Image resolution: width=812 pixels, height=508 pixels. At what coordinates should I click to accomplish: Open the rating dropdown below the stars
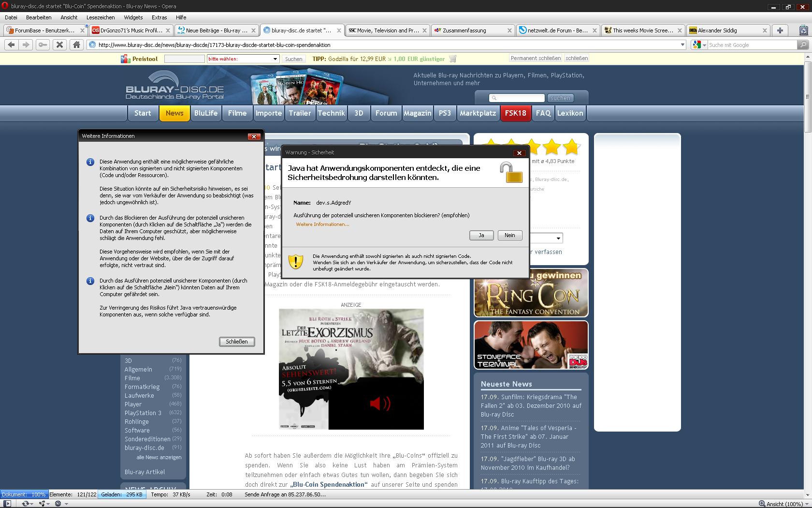[546, 238]
